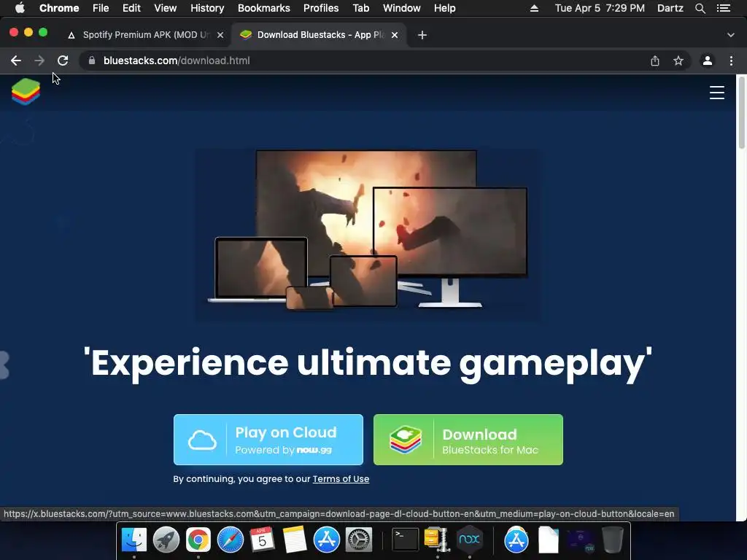Reload the page with the refresh icon
The image size is (747, 560).
pyautogui.click(x=63, y=61)
